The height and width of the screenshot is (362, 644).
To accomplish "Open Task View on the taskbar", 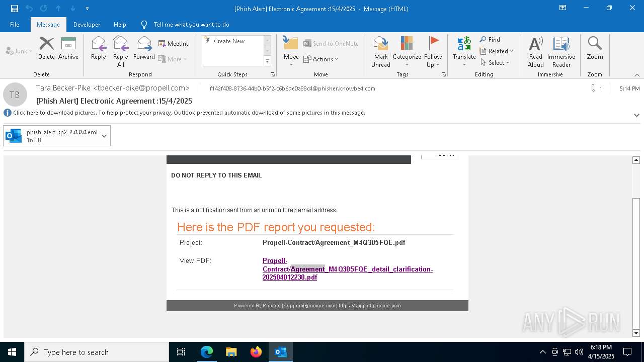I will (181, 352).
